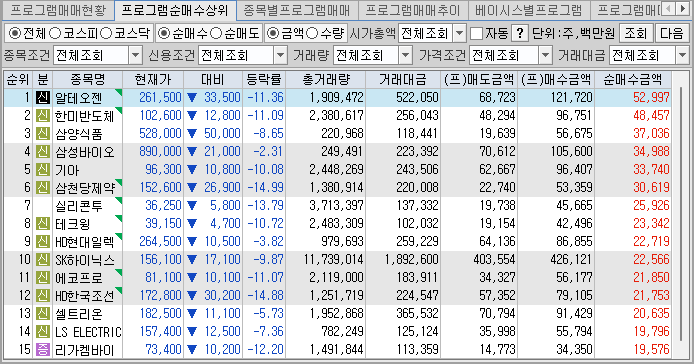
Task: Click the 다음 next button
Action: tap(671, 33)
